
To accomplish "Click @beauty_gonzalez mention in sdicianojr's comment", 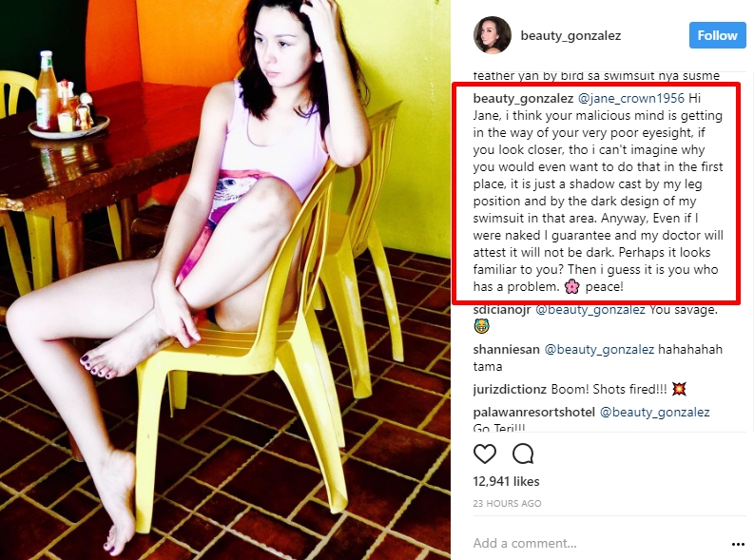I will tap(590, 310).
